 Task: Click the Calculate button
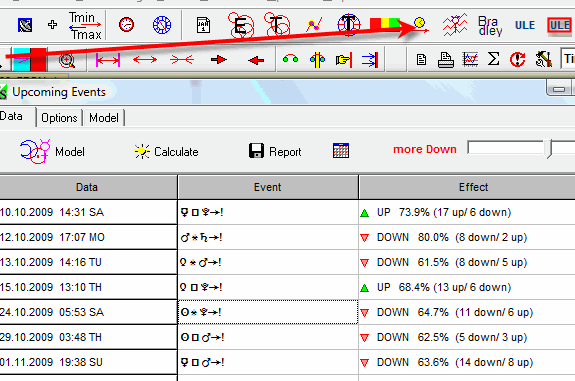[x=166, y=151]
